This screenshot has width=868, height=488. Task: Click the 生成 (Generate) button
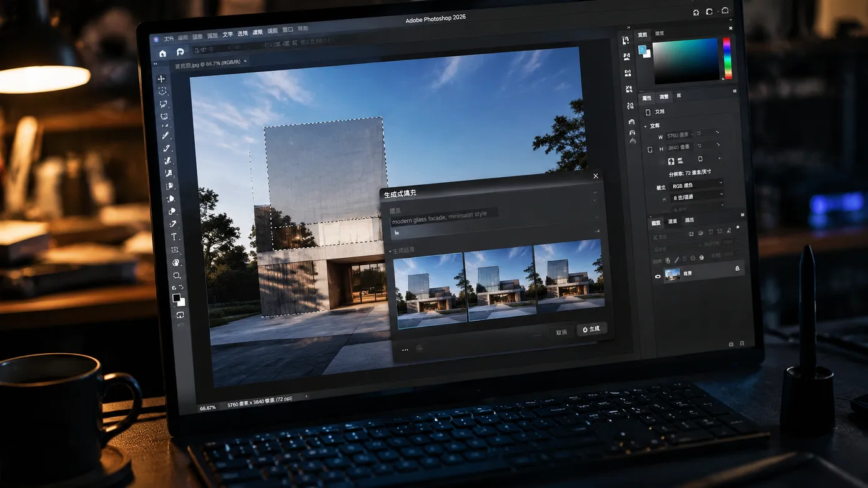592,329
